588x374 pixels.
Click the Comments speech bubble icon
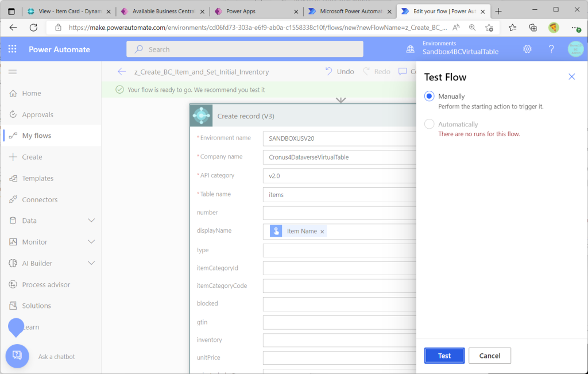coord(403,71)
